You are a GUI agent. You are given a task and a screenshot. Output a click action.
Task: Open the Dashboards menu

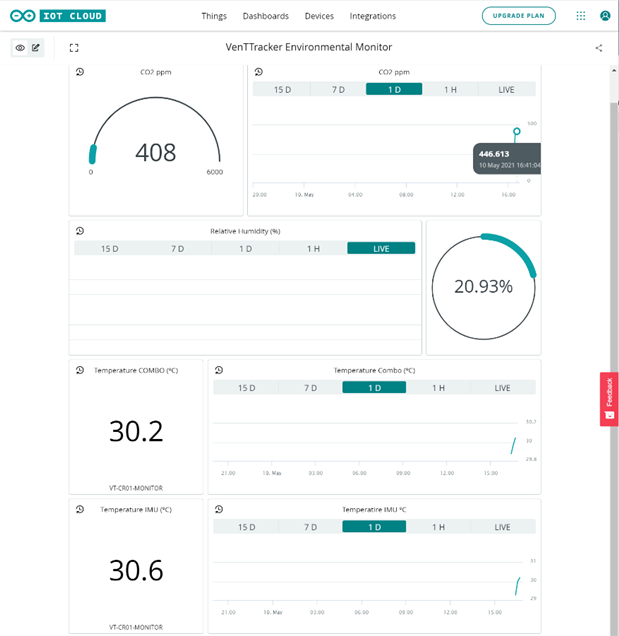(x=266, y=16)
